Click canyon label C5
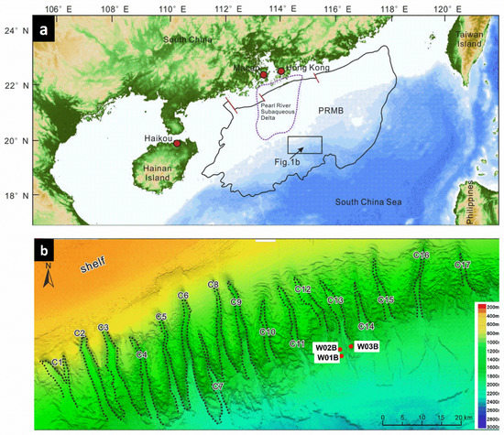The height and width of the screenshot is (435, 504). tap(161, 317)
